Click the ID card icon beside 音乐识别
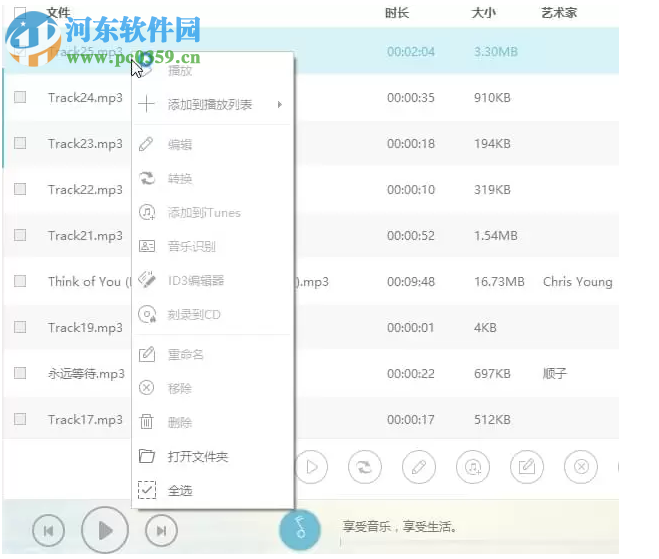 coord(147,246)
